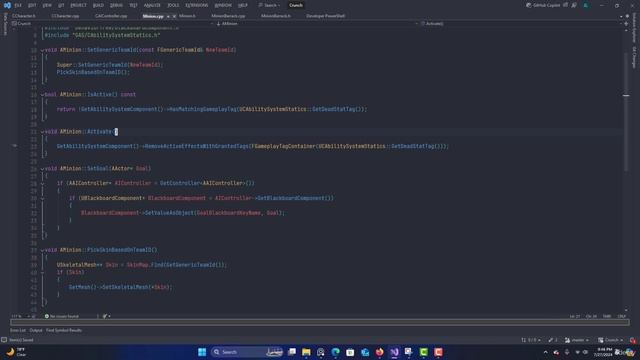640x360 pixels.
Task: Open the red C app in taskbar
Action: (x=438, y=352)
